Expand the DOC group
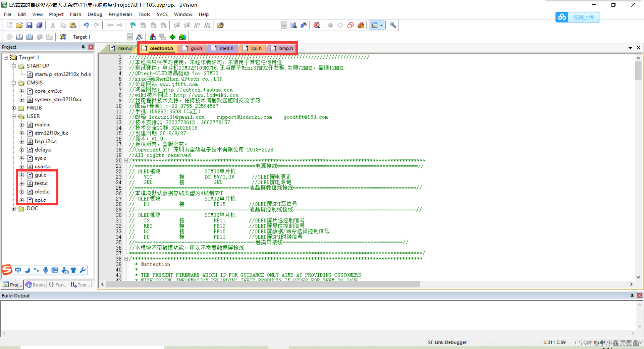The width and height of the screenshot is (644, 349). (x=14, y=209)
